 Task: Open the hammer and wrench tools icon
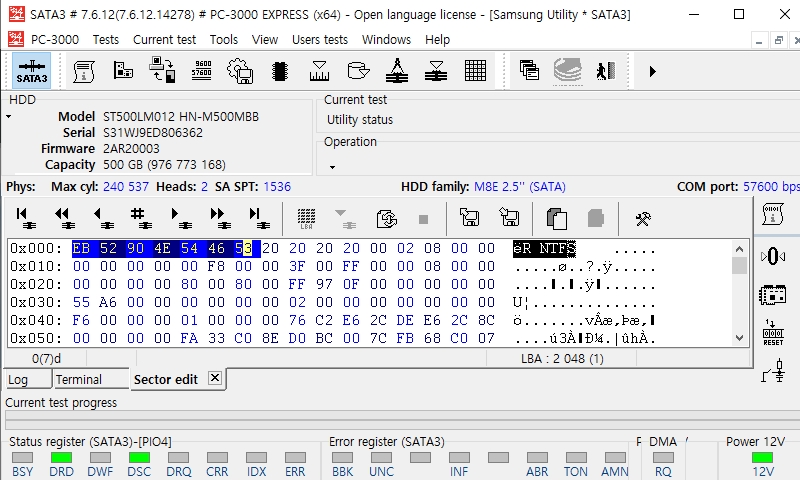tap(643, 219)
